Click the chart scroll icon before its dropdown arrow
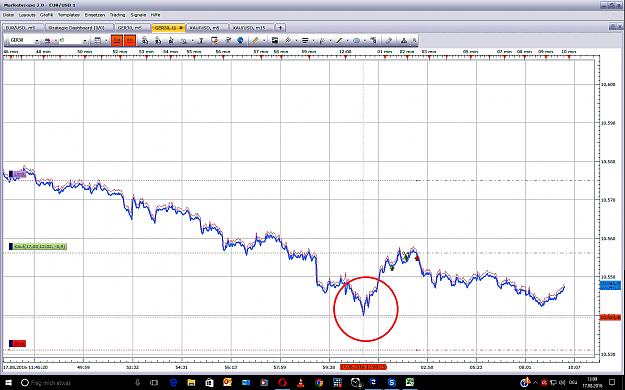Image resolution: width=625 pixels, height=390 pixels. pyautogui.click(x=183, y=40)
